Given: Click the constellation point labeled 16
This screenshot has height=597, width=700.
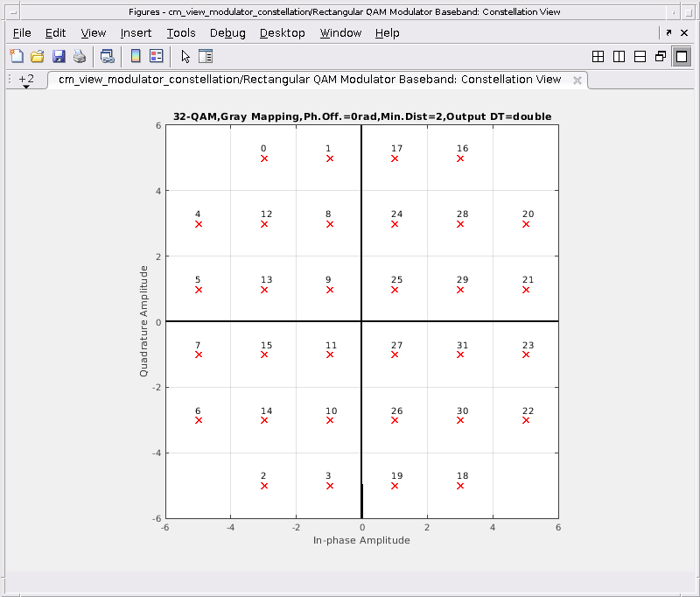Looking at the screenshot, I should (x=460, y=158).
